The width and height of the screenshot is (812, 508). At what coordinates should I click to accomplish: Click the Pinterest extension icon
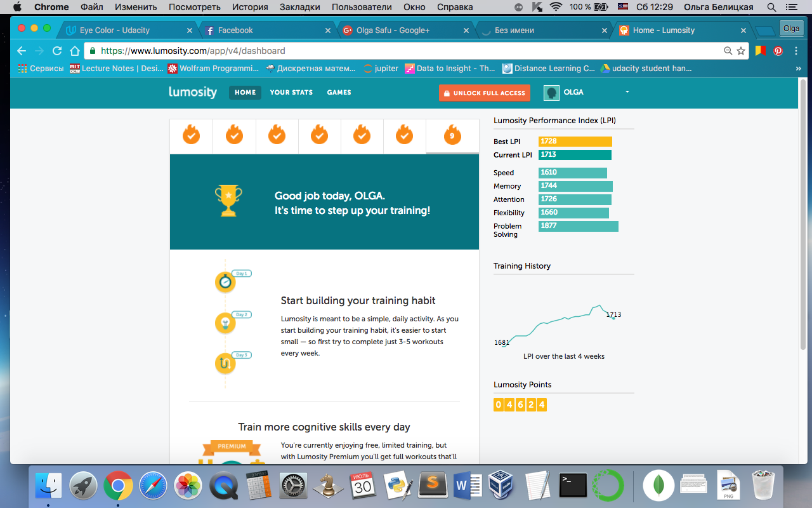[778, 51]
